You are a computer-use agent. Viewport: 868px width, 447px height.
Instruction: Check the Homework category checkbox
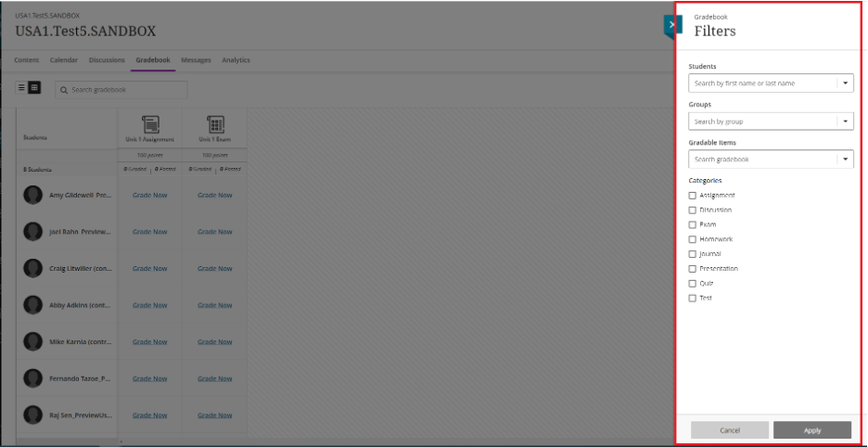click(692, 239)
